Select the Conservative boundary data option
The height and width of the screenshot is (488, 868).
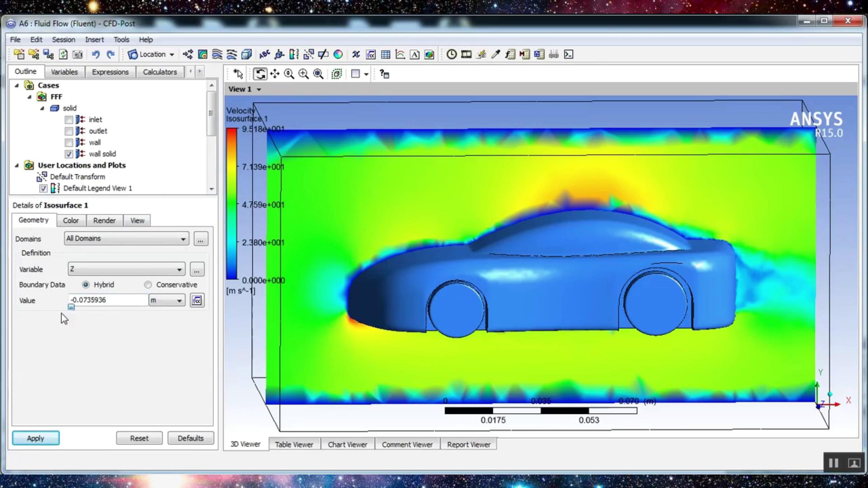pyautogui.click(x=148, y=285)
